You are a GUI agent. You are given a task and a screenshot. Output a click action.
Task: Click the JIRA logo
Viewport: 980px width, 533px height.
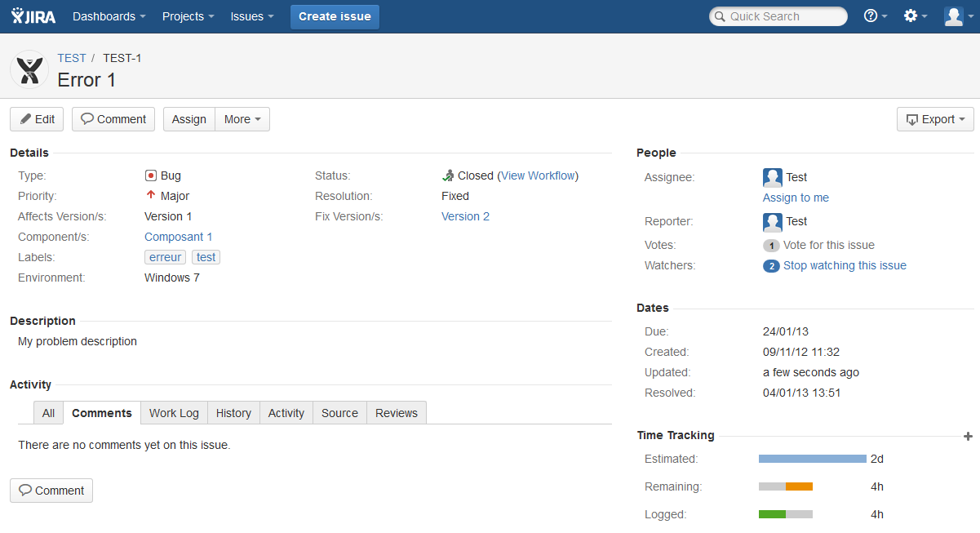click(x=33, y=16)
